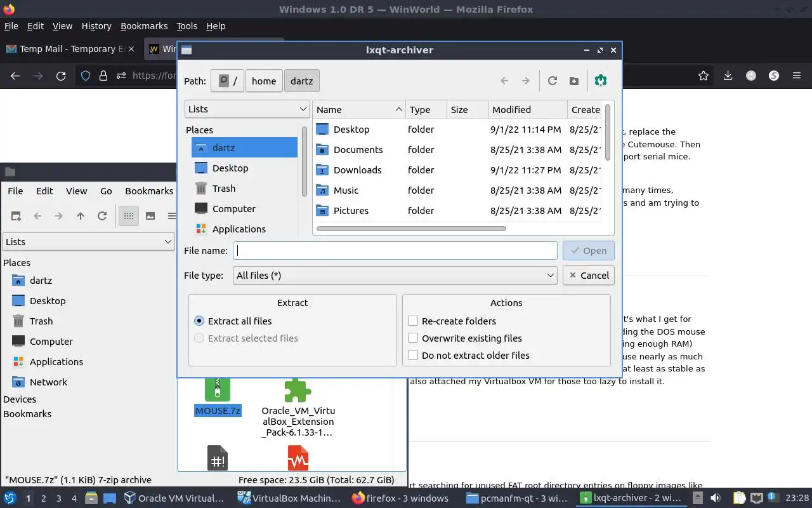Close the Temp Mail tab
The width and height of the screenshot is (812, 508).
coord(130,49)
